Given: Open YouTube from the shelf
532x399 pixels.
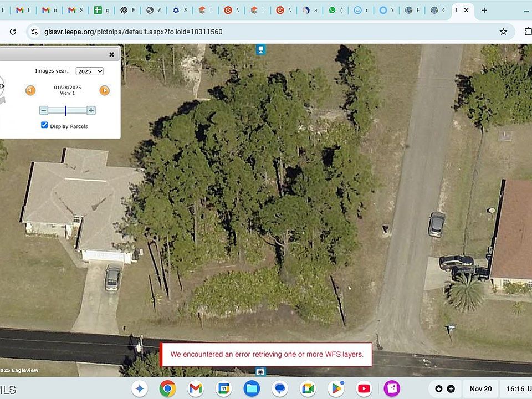Looking at the screenshot, I should coord(364,388).
